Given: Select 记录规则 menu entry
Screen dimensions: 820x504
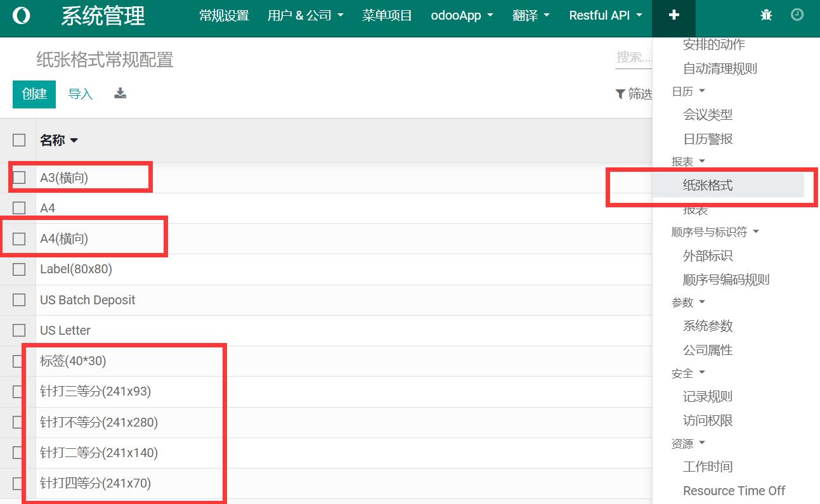Looking at the screenshot, I should point(708,396).
